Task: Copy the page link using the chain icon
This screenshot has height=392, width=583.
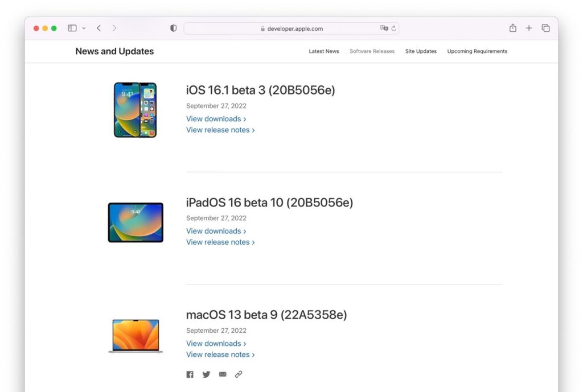Action: coord(239,374)
